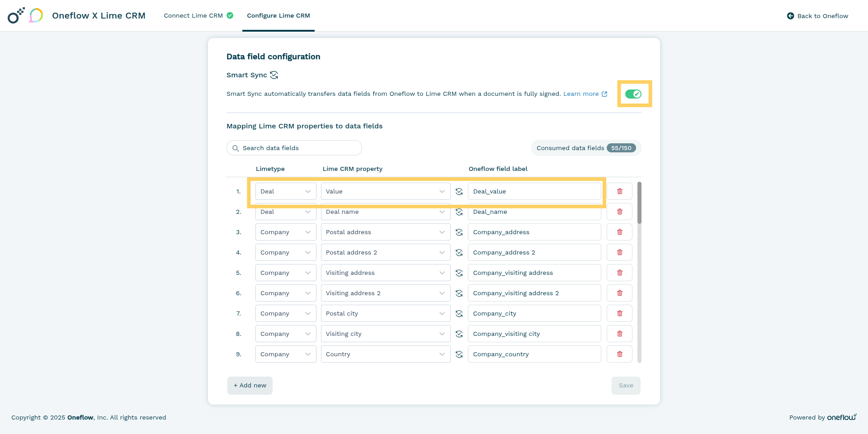
Task: Click sync icon beside Company_city
Action: [x=459, y=314]
